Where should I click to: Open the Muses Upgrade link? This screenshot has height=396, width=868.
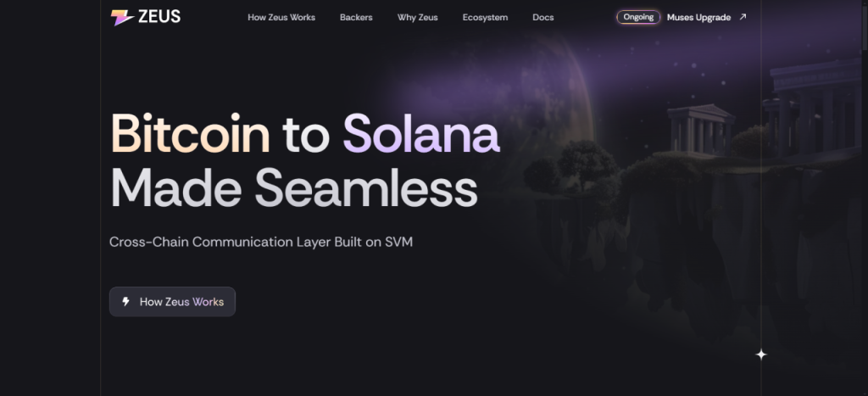coord(698,18)
